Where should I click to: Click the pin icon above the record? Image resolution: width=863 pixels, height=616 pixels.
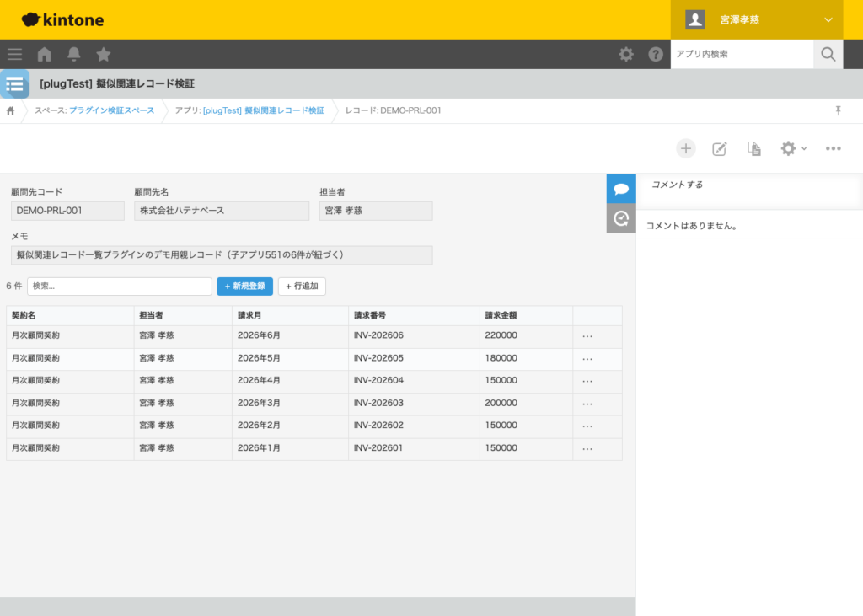[837, 110]
